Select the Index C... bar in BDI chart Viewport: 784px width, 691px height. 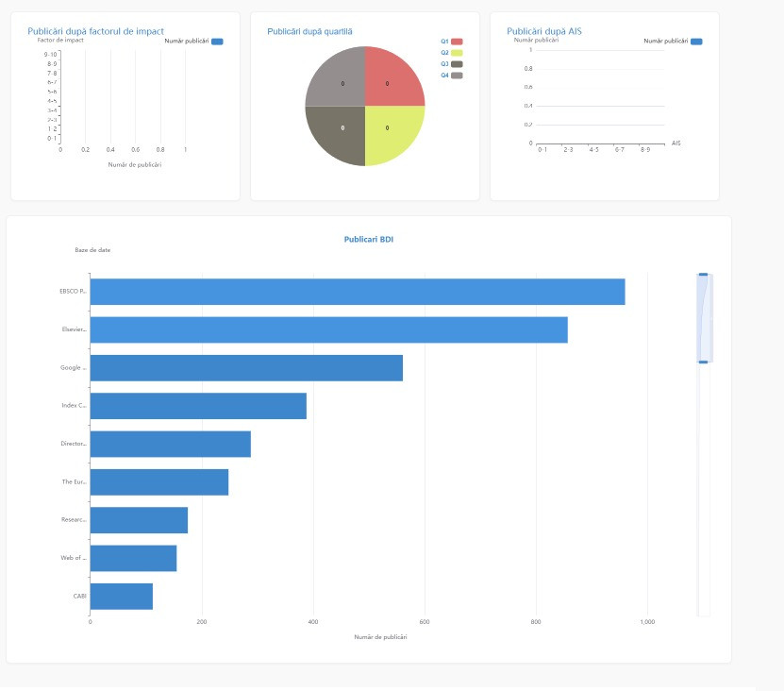tap(198, 406)
